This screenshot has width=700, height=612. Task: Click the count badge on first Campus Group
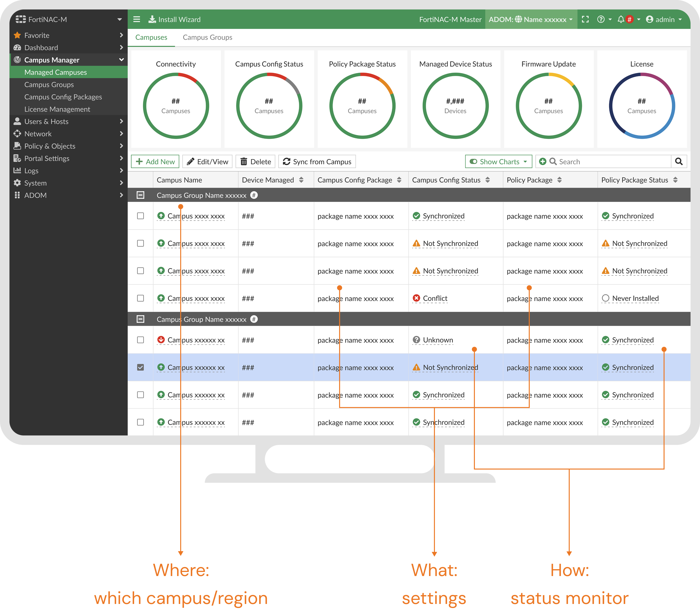254,195
